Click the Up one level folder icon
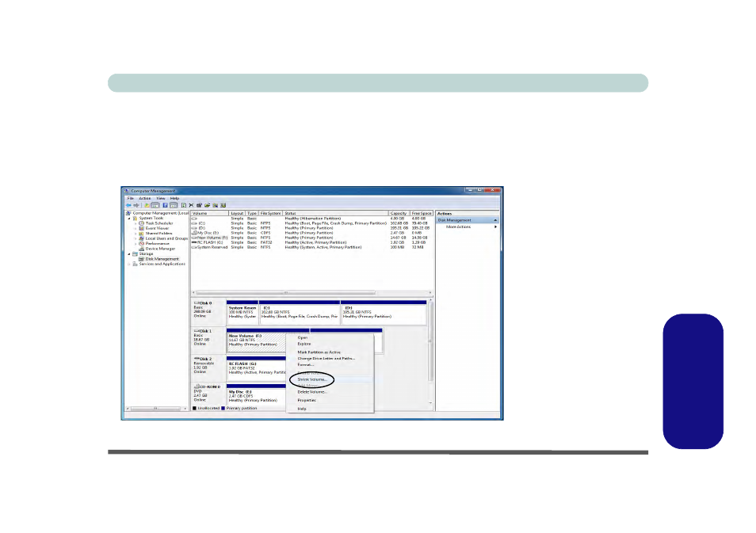756x533 pixels. pyautogui.click(x=147, y=205)
